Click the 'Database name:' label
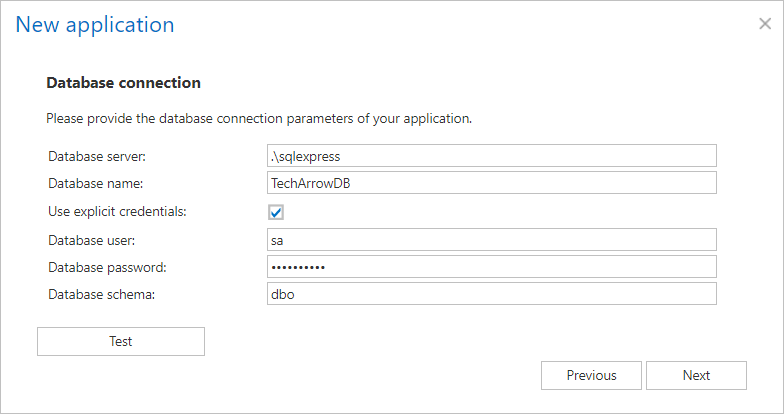 tap(96, 183)
